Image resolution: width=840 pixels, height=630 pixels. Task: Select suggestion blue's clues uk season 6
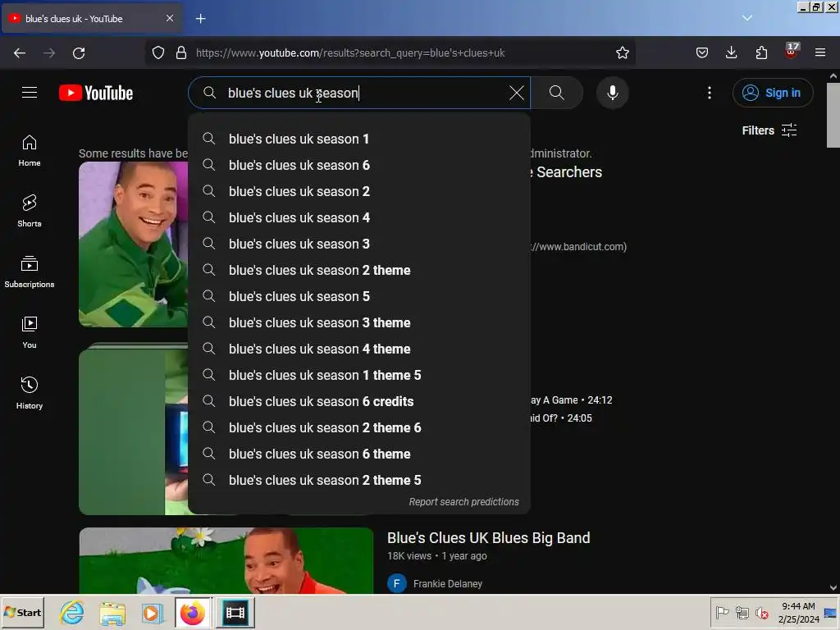pos(359,165)
